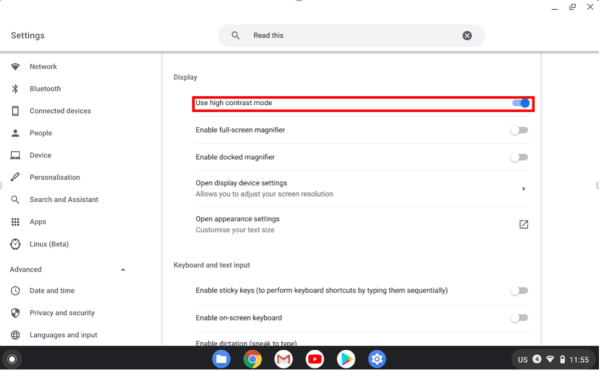The height and width of the screenshot is (371, 600).
Task: Click the Linux (Beta) penguin icon
Action: [15, 244]
